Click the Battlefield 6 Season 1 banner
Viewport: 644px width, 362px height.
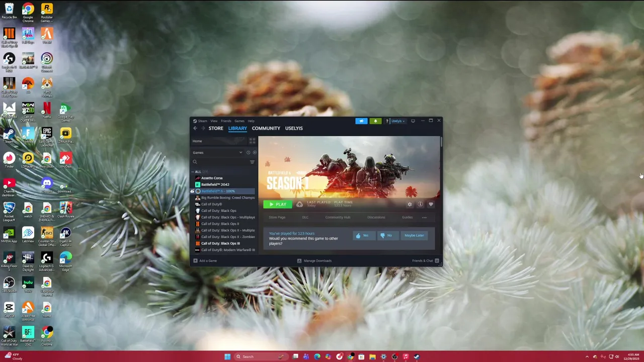point(349,167)
